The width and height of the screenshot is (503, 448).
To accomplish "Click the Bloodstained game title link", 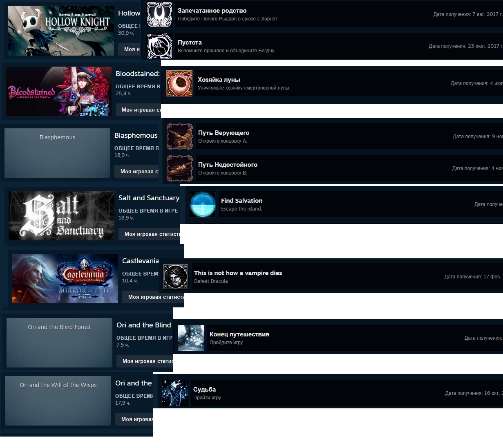I will click(138, 74).
